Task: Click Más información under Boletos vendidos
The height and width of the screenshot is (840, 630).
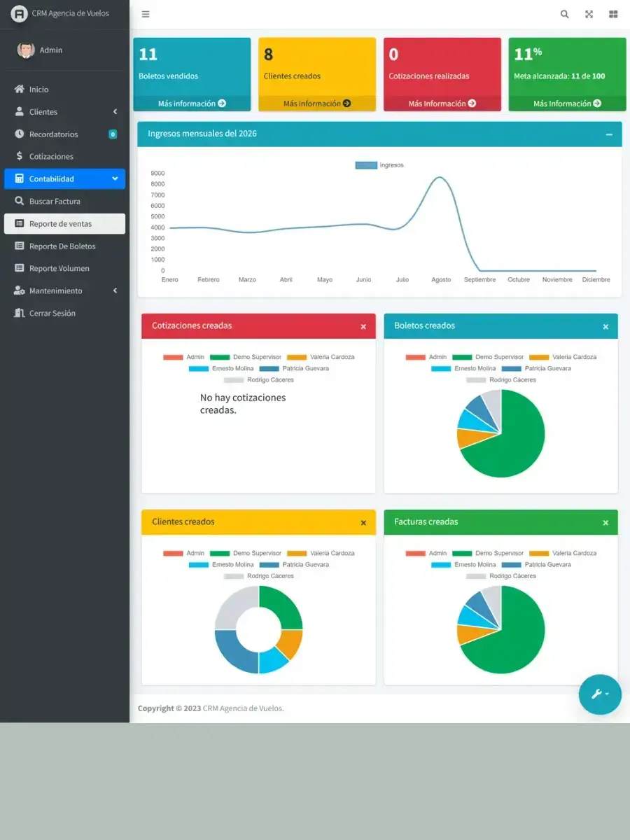Action: coord(192,104)
